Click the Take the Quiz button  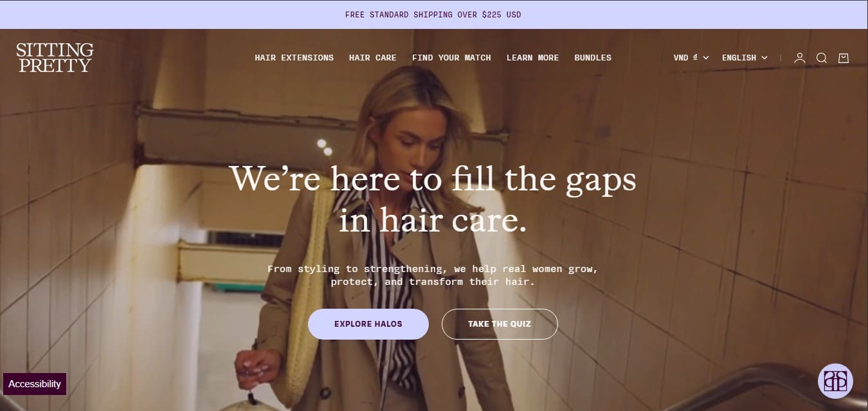(x=500, y=324)
